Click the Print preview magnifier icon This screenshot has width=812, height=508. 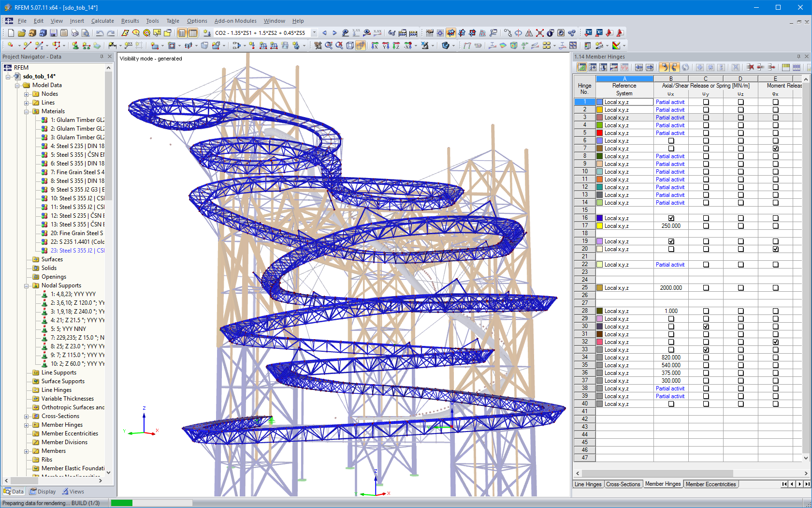pos(85,33)
